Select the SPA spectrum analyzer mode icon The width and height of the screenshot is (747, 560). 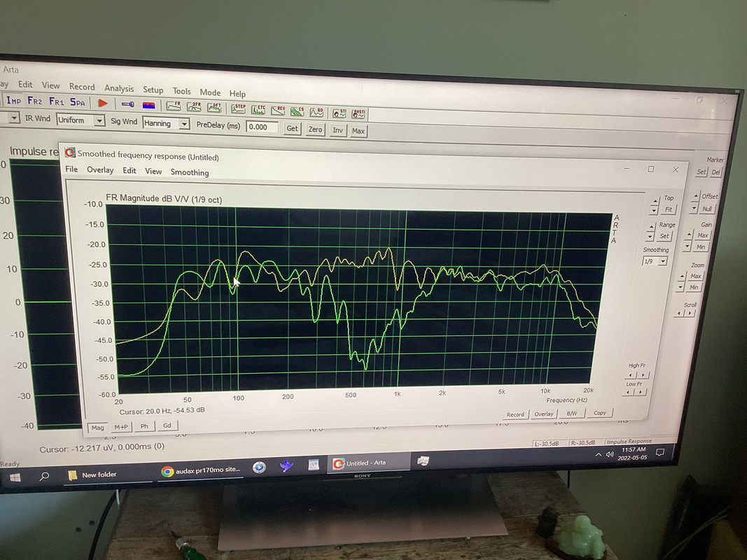tap(78, 102)
